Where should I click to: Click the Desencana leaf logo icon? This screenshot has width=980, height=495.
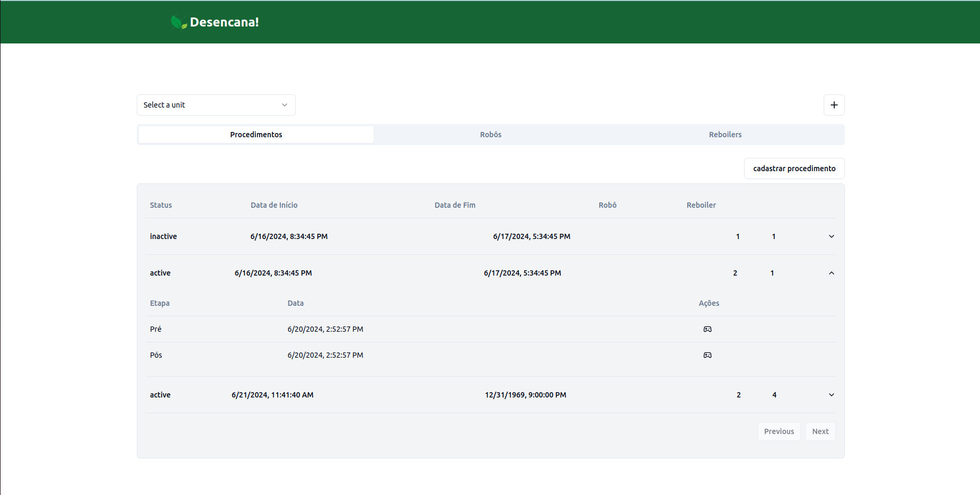179,22
